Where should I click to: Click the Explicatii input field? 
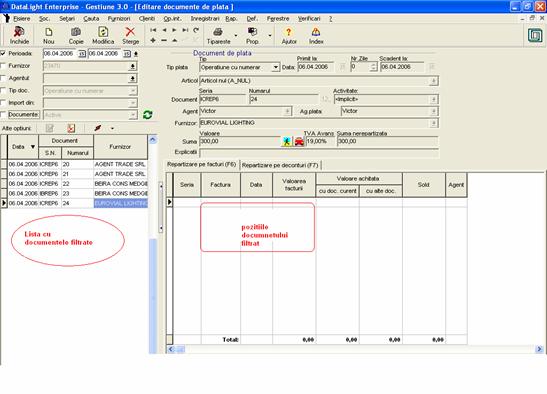pos(319,153)
